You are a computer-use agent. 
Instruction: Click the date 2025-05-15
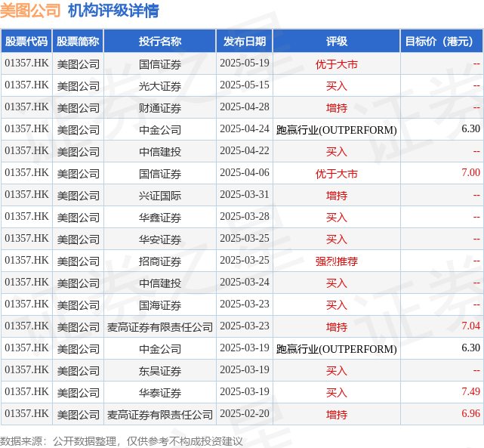coord(245,85)
